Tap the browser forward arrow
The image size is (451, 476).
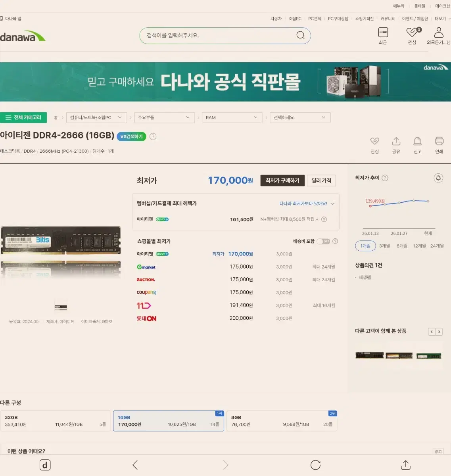pos(225,465)
